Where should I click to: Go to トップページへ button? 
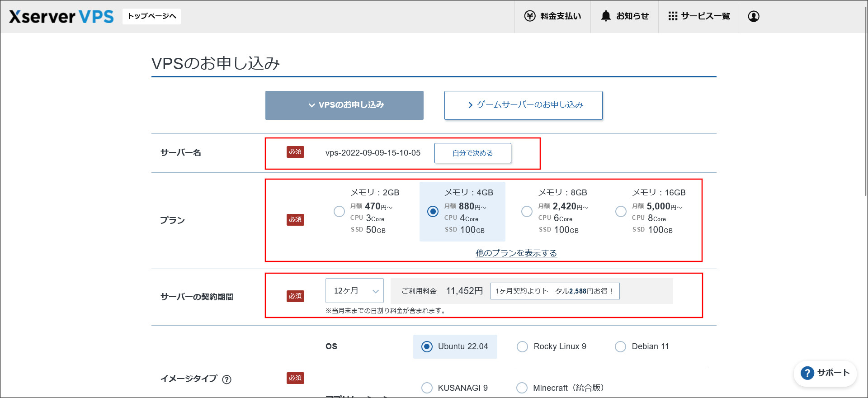[x=151, y=16]
